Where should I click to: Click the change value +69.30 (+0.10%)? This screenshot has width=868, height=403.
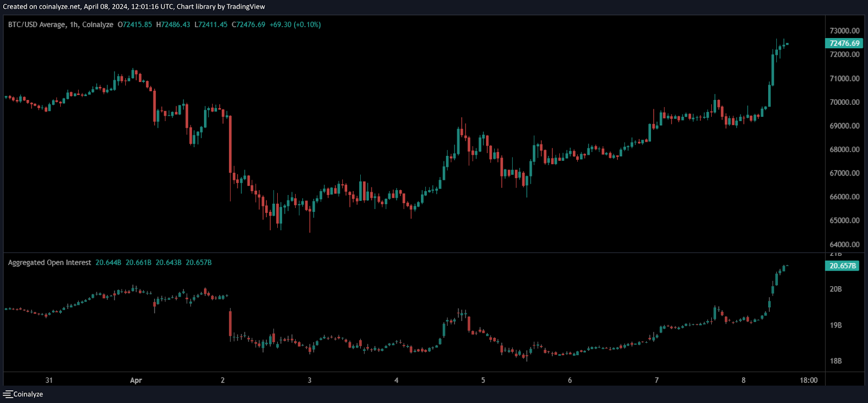tap(295, 24)
